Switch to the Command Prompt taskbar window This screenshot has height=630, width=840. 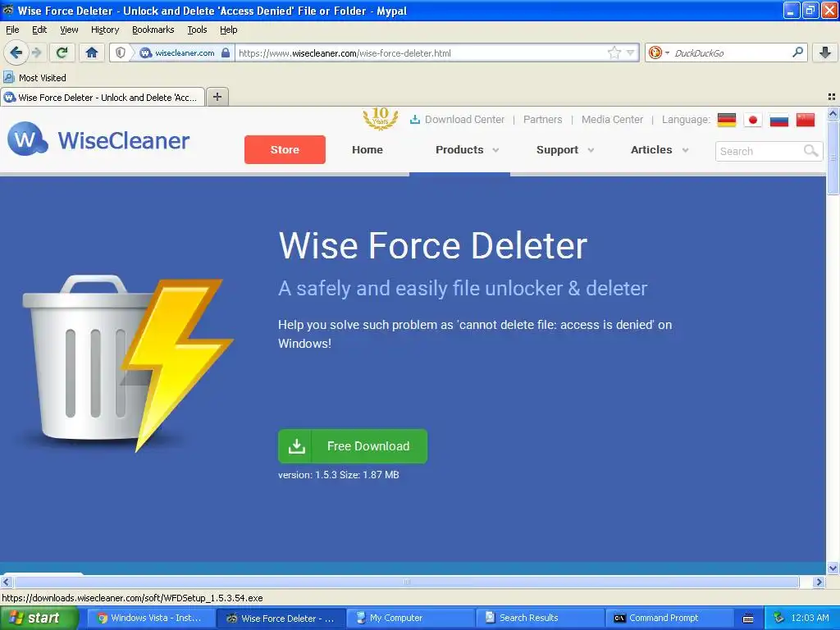(669, 619)
